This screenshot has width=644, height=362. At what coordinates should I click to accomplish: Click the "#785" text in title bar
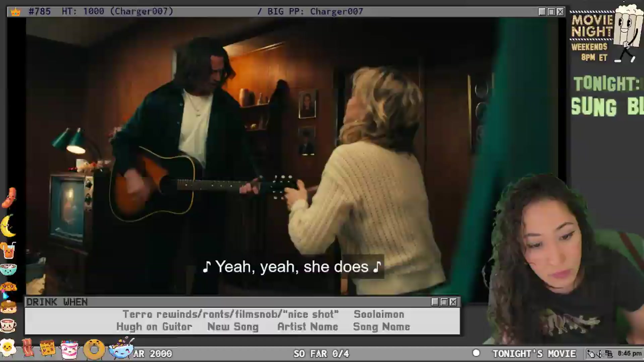40,12
